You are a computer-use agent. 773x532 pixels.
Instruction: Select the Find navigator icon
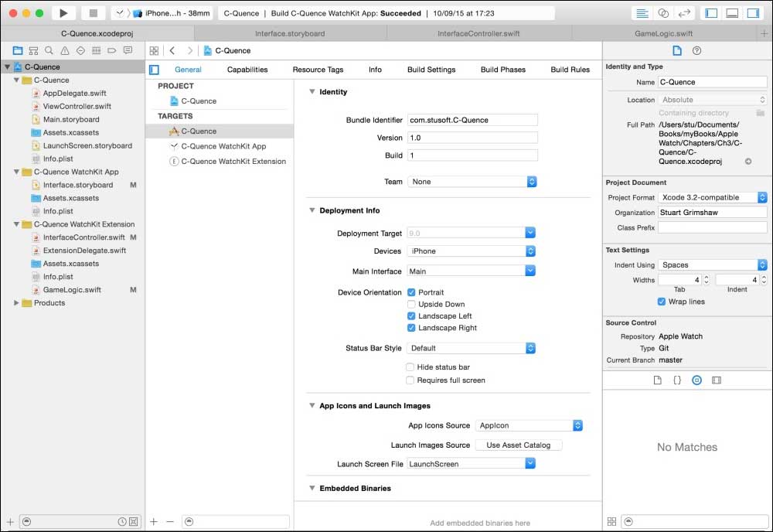(x=49, y=50)
